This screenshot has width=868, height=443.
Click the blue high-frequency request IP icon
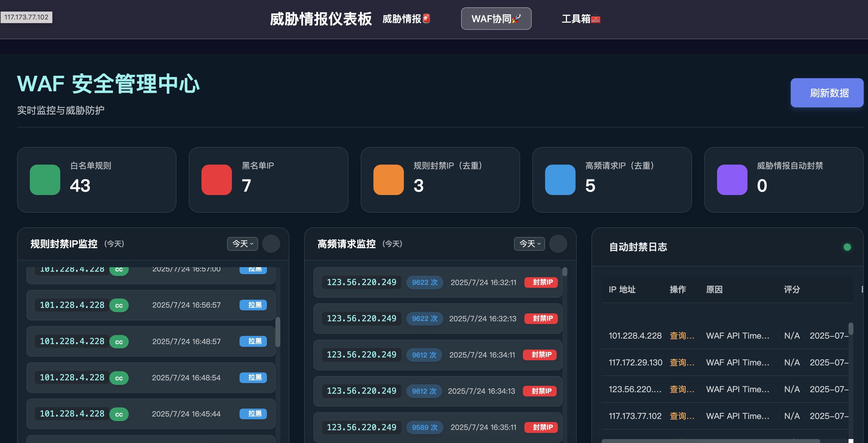pyautogui.click(x=560, y=180)
